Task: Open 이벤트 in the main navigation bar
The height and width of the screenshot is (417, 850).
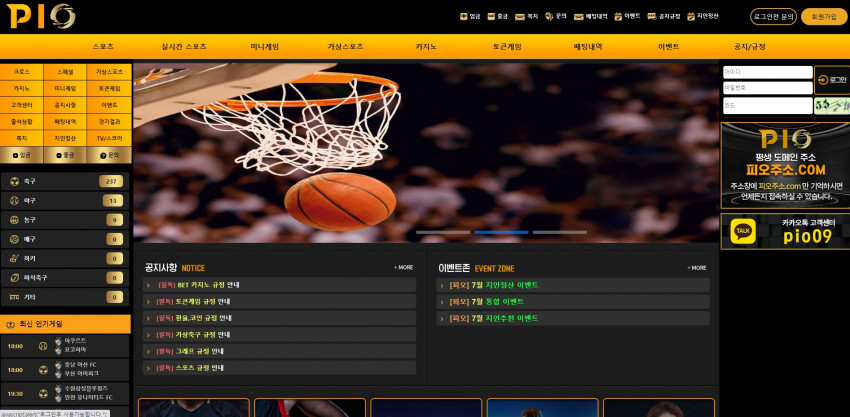Action: pos(668,47)
